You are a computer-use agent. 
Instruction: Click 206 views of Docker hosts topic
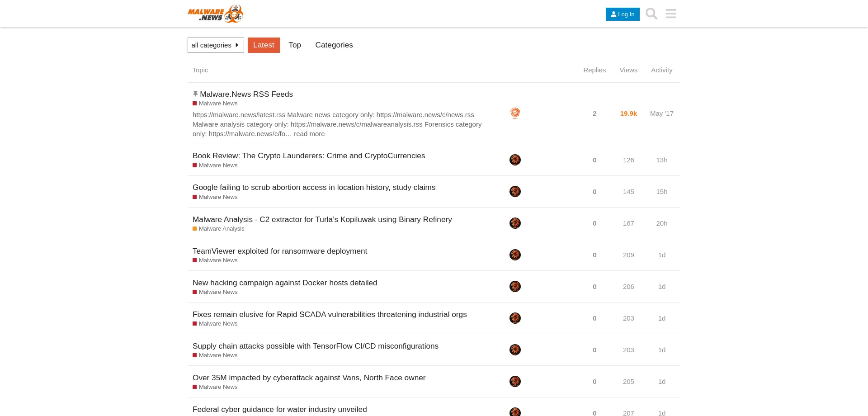[628, 287]
